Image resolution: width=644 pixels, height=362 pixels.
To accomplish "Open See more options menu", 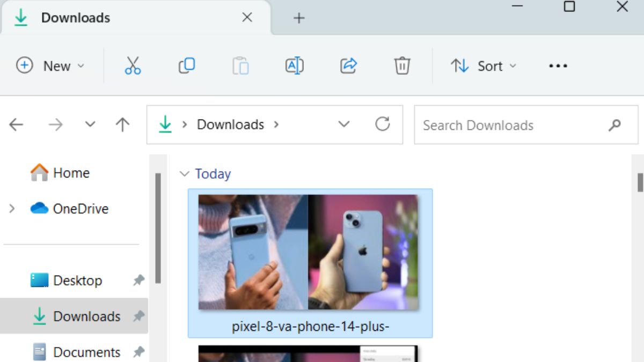I will (x=558, y=66).
